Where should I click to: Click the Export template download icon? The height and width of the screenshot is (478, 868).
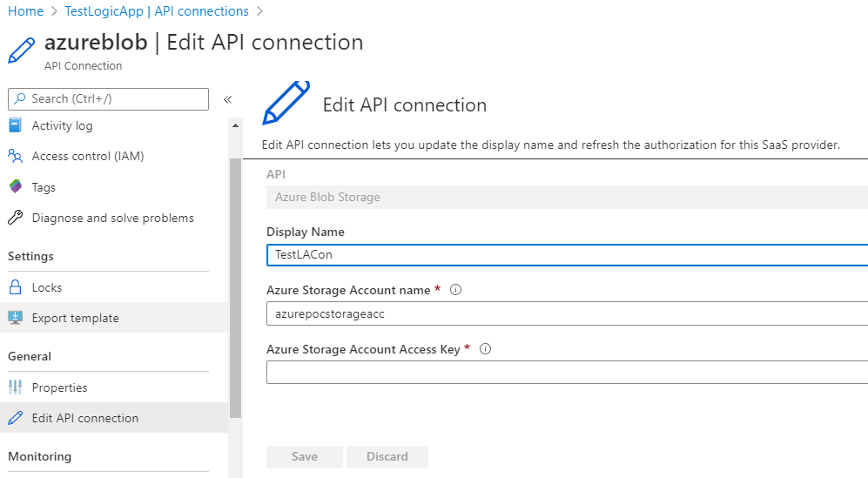(x=16, y=318)
